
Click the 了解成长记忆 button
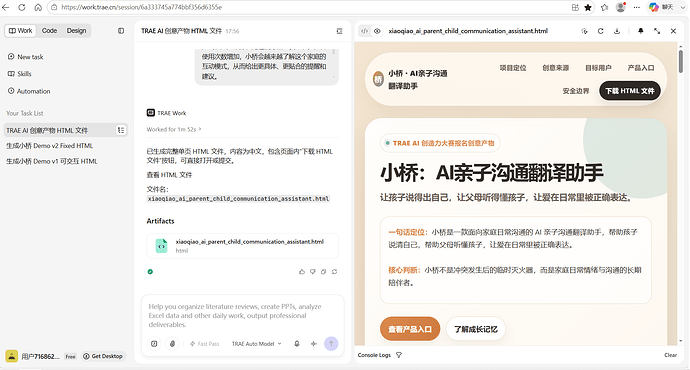[476, 329]
